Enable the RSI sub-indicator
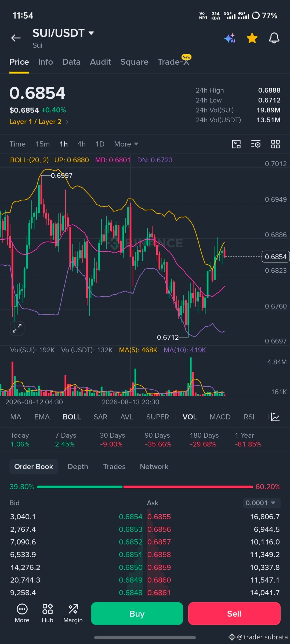290x644 pixels. [249, 417]
